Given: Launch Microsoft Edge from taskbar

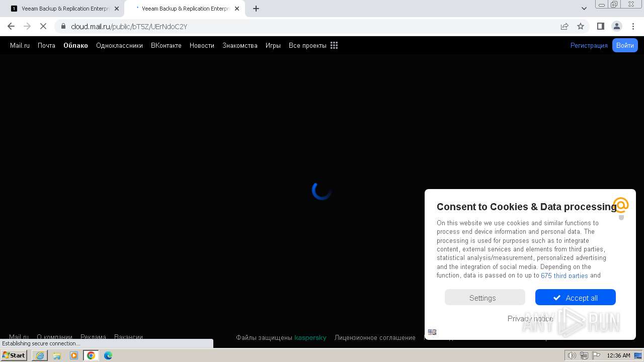Looking at the screenshot, I should (x=108, y=355).
